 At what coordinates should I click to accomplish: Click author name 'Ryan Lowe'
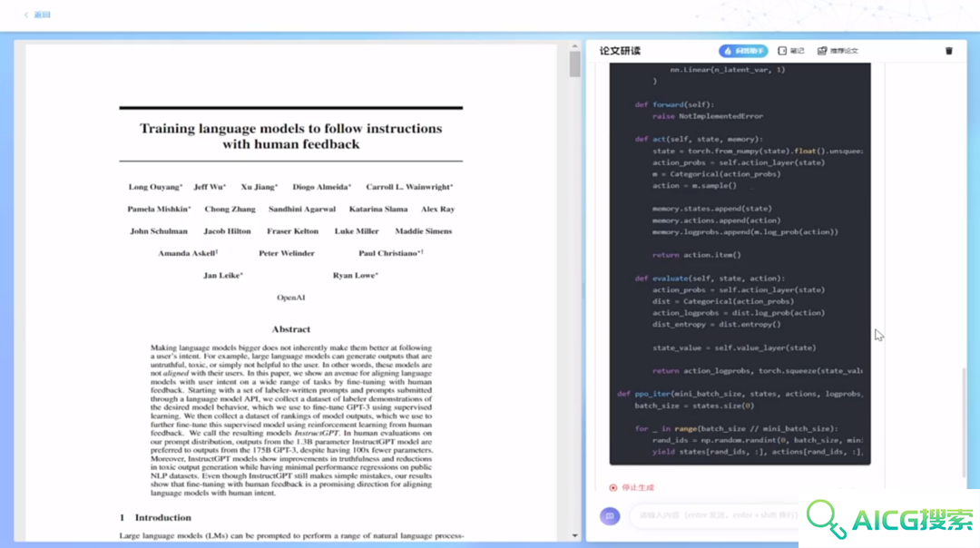point(355,276)
